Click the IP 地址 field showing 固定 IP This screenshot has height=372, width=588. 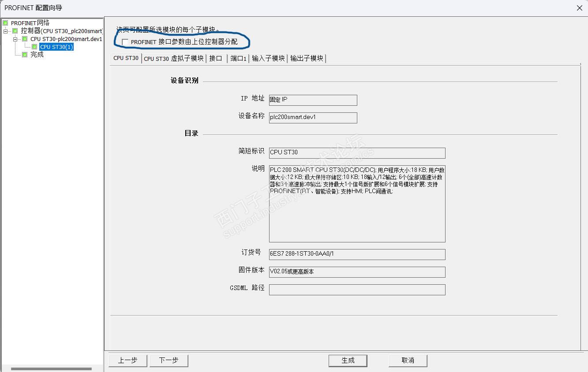coord(313,100)
